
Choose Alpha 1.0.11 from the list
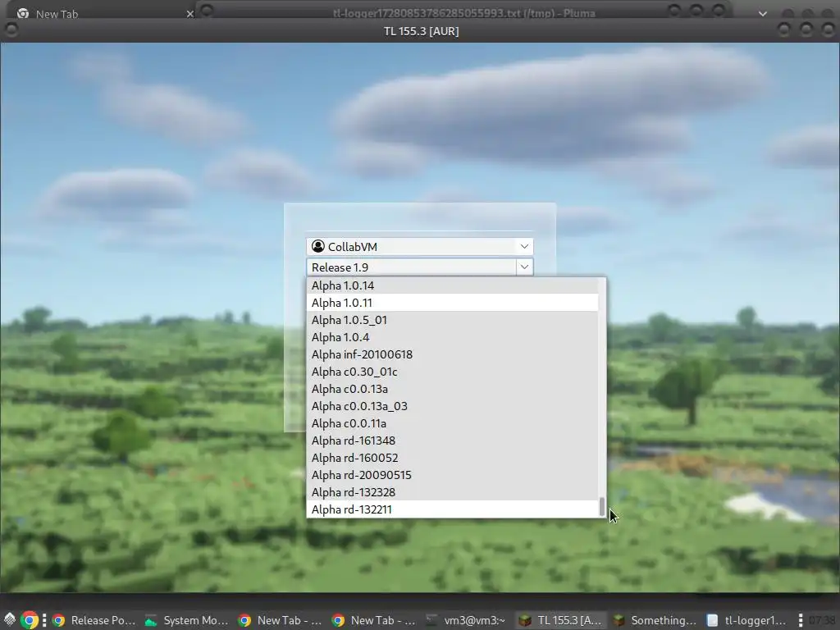pos(452,303)
